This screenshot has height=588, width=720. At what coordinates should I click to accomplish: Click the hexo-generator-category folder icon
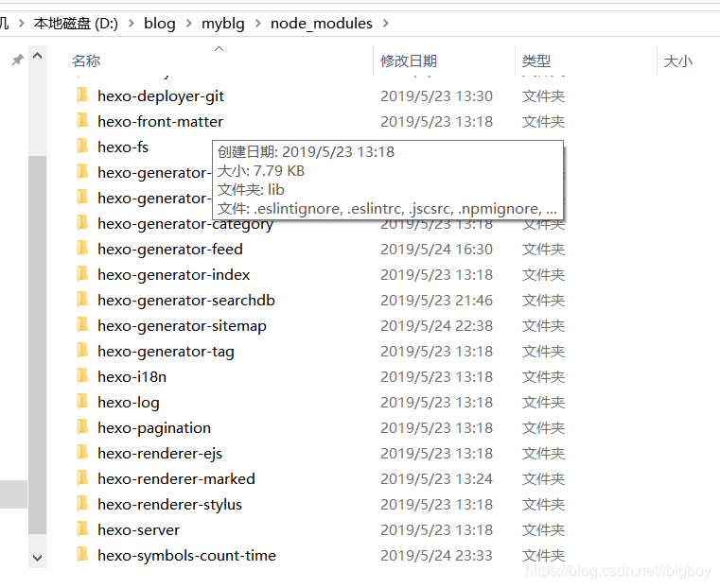click(82, 223)
